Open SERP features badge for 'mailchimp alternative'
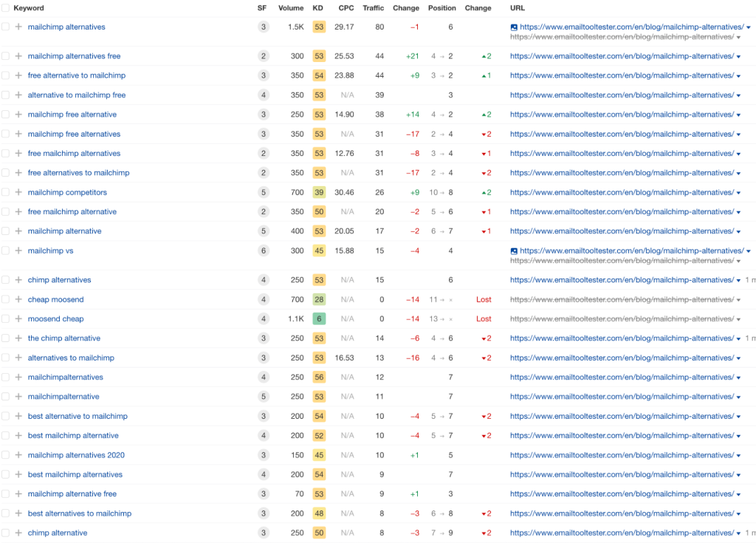This screenshot has height=543, width=756. (264, 231)
